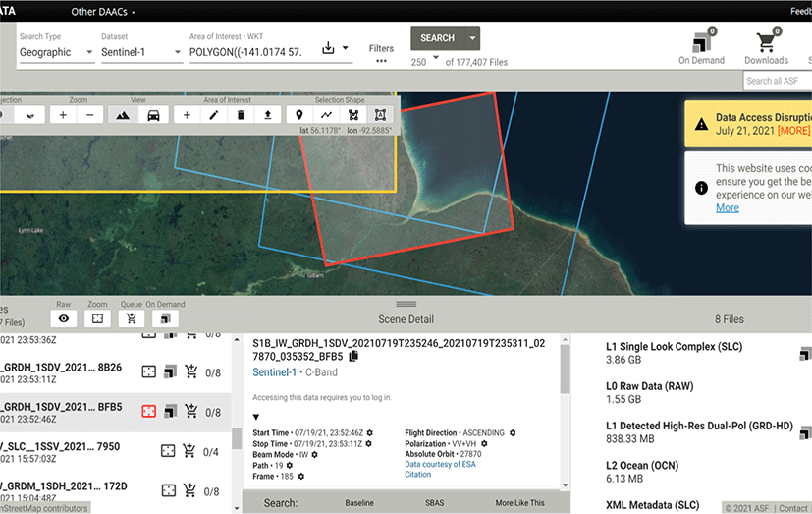
Task: Change the 250 max results dropdown
Action: [424, 61]
